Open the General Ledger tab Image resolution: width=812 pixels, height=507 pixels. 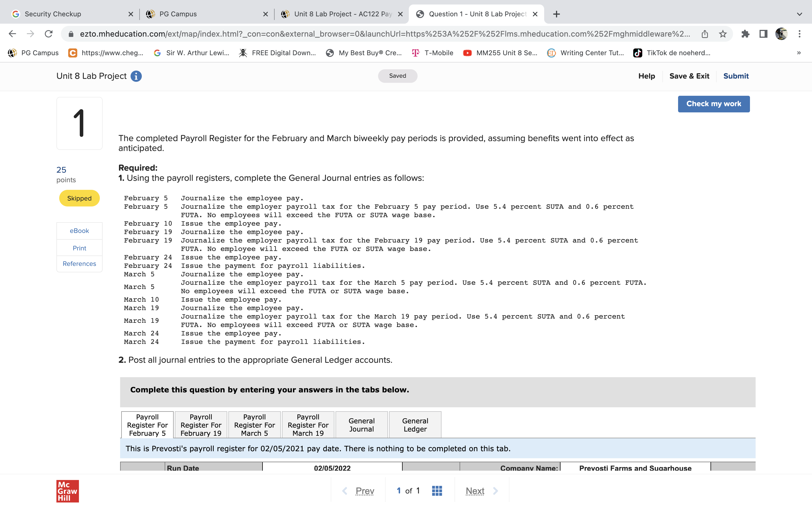click(x=415, y=425)
